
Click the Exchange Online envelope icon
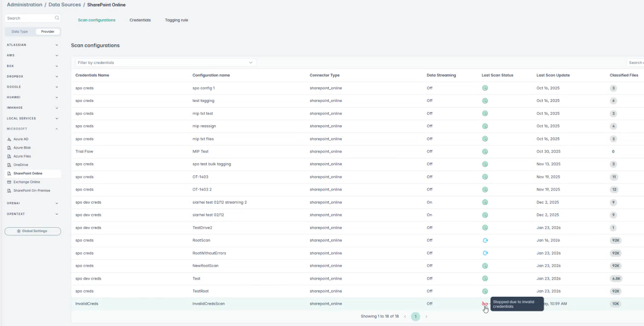pyautogui.click(x=9, y=182)
